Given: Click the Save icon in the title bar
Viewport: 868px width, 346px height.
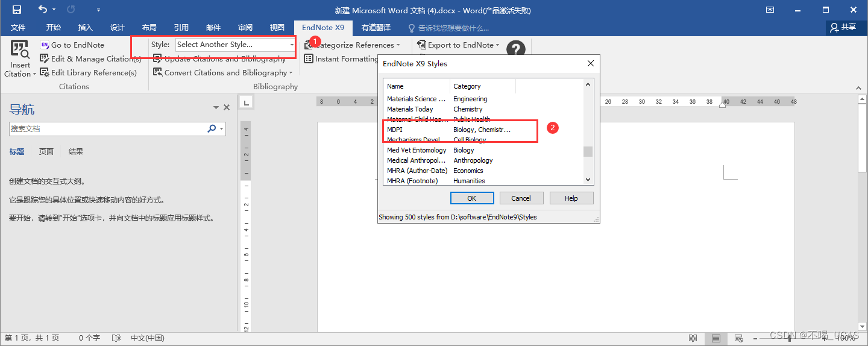Looking at the screenshot, I should 17,10.
